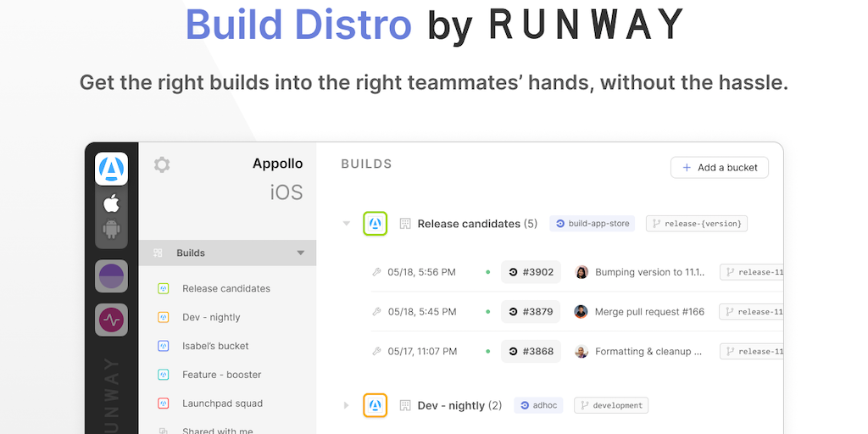Switch to the Apple iOS platform icon
This screenshot has width=868, height=434.
pyautogui.click(x=111, y=203)
